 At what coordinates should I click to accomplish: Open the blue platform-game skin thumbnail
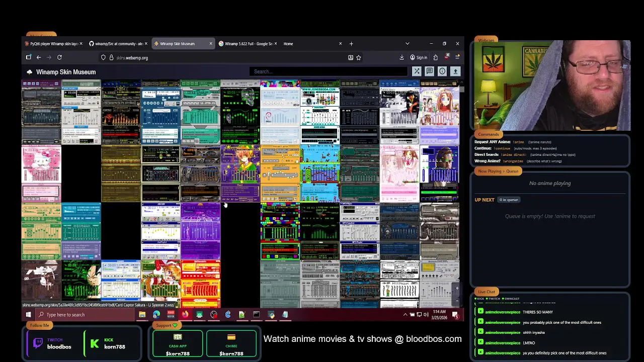(x=320, y=173)
